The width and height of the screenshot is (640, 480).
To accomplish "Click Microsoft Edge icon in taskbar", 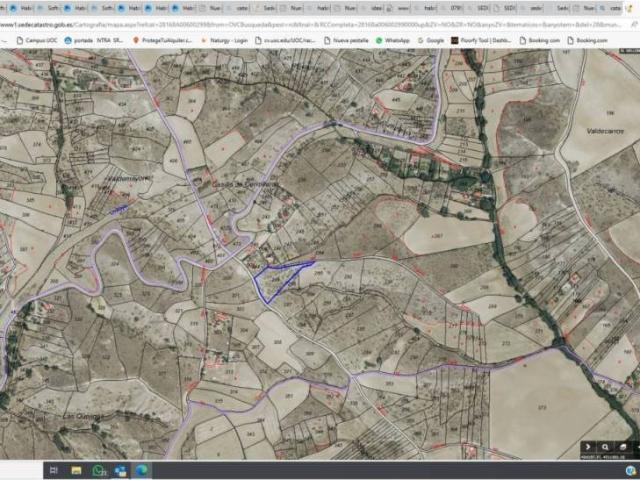I will tap(141, 470).
